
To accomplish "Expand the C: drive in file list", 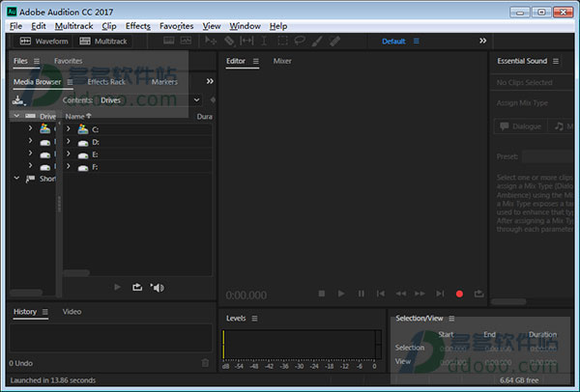I will click(68, 129).
